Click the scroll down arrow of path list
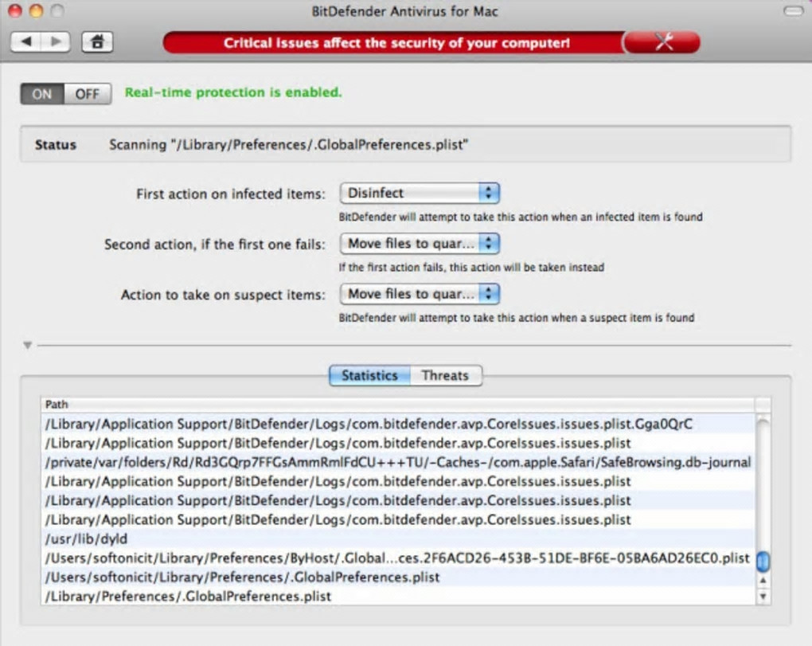 763,597
